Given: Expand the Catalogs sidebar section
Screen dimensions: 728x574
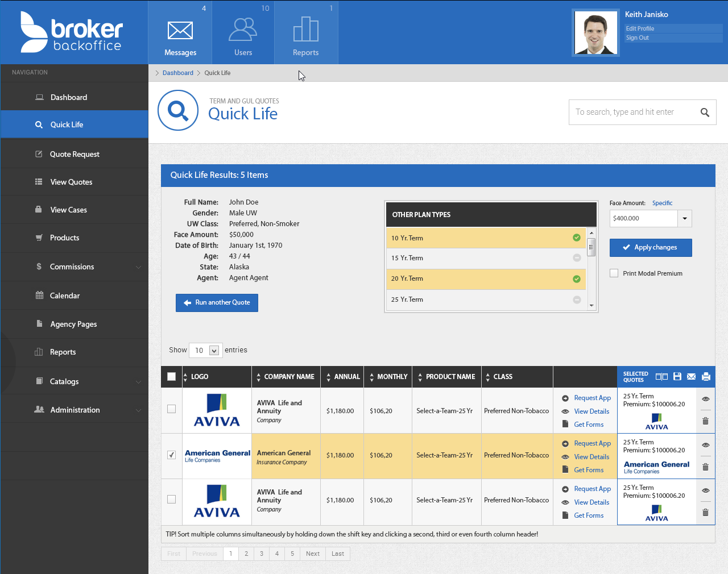Looking at the screenshot, I should coord(138,382).
